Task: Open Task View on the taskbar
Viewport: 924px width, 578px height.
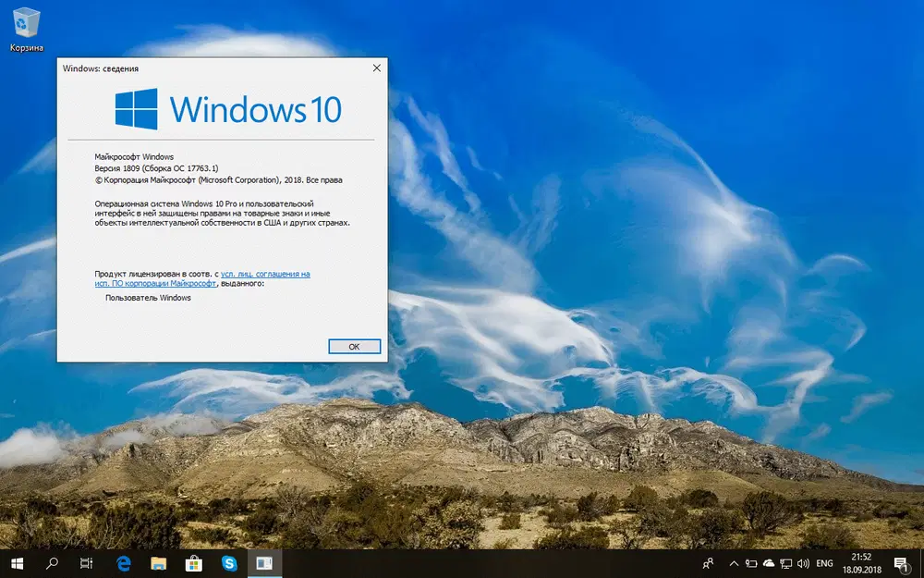Action: (85, 563)
